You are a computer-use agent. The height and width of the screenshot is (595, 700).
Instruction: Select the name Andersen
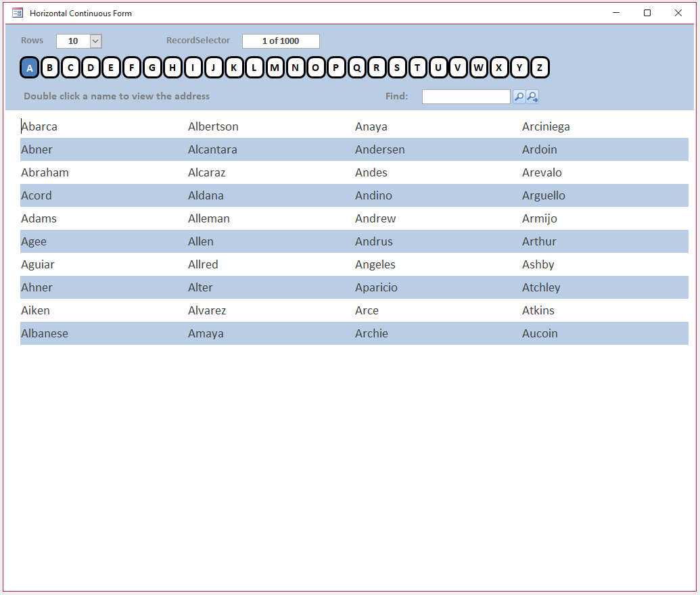[380, 149]
